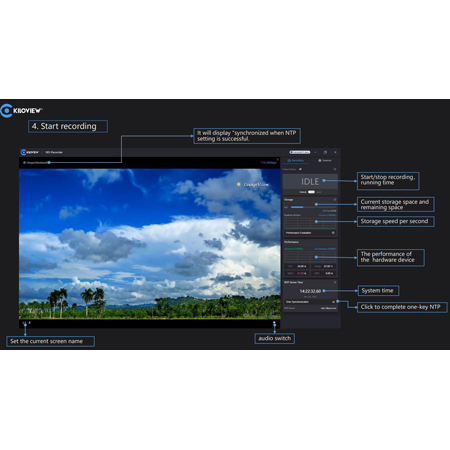Open settings icon in Project Name row

[335, 169]
